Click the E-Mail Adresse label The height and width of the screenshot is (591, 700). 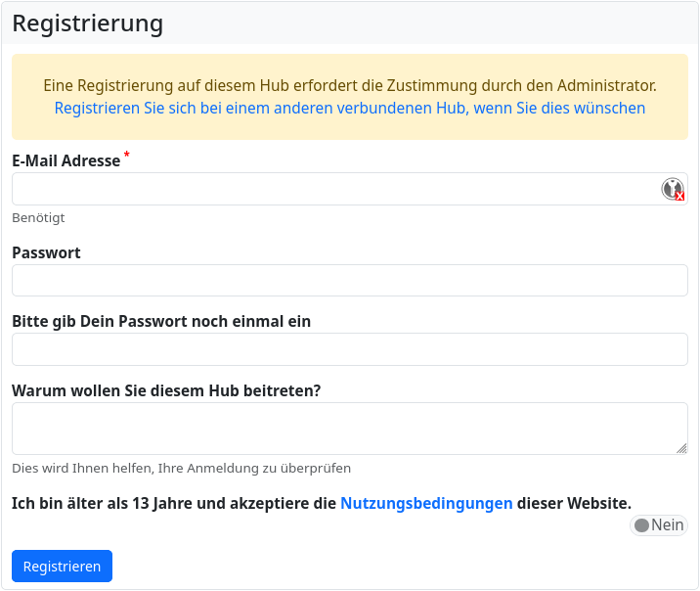[x=66, y=160]
